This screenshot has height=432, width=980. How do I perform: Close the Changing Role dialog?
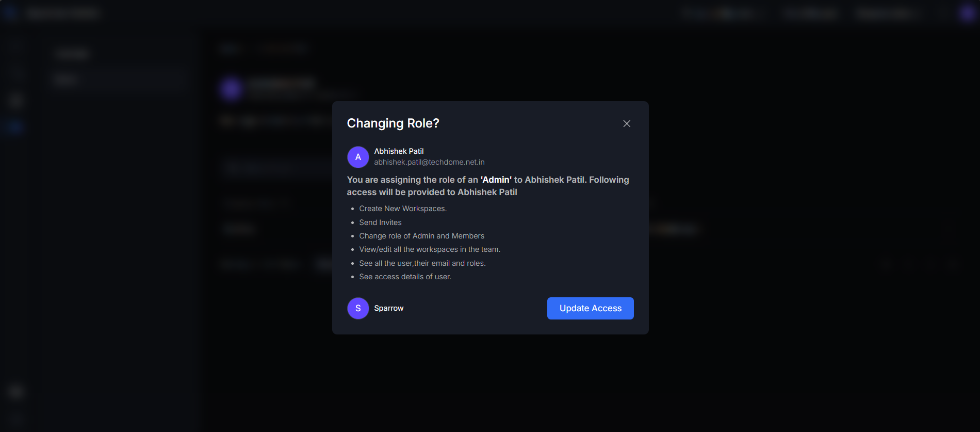[x=627, y=123]
